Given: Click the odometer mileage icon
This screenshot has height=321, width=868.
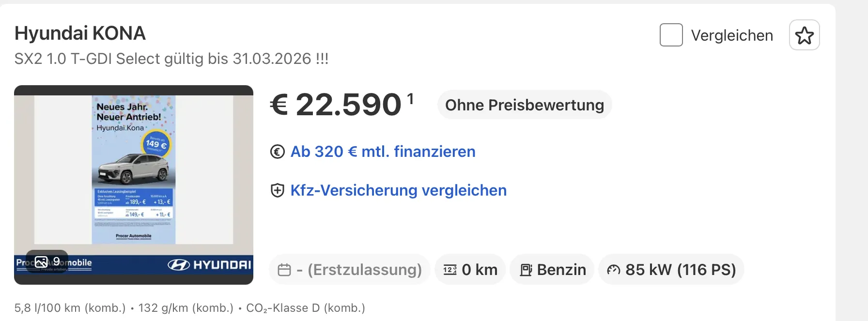Looking at the screenshot, I should click(450, 270).
